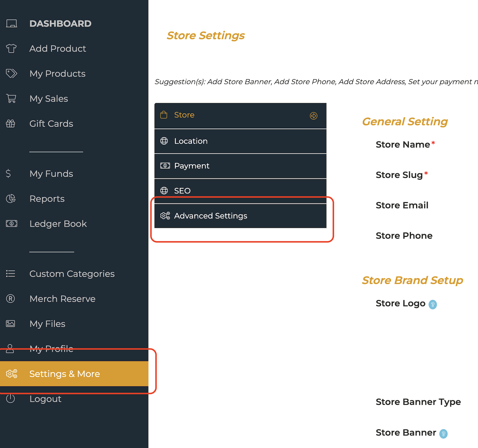478x448 pixels.
Task: Navigate to Merch Reserve
Action: point(62,299)
